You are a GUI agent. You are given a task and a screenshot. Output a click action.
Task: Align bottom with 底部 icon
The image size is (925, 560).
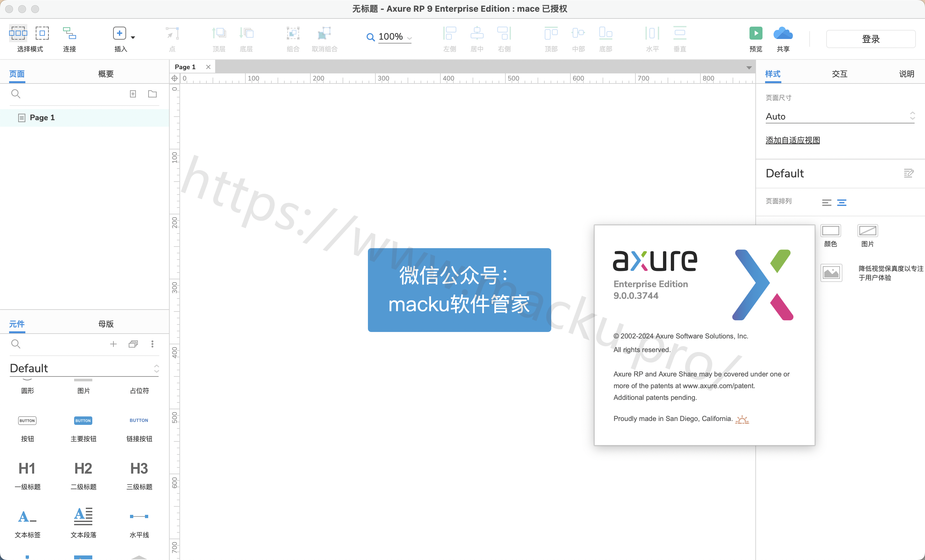click(x=606, y=33)
